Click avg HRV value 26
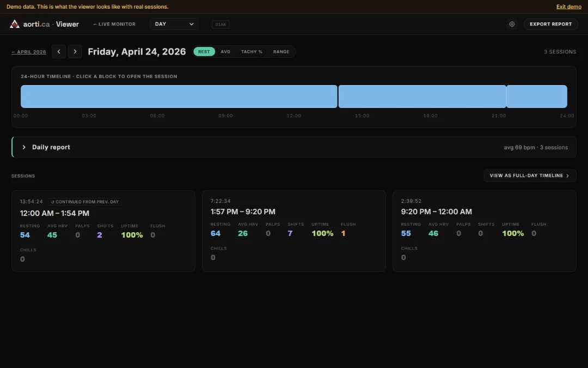Viewport: 588px width, 368px height. [243, 233]
